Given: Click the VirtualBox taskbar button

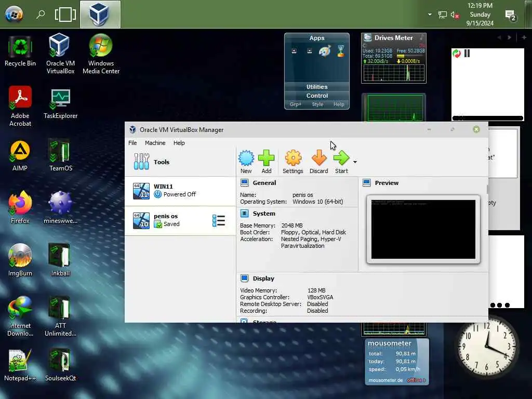Looking at the screenshot, I should coord(100,14).
